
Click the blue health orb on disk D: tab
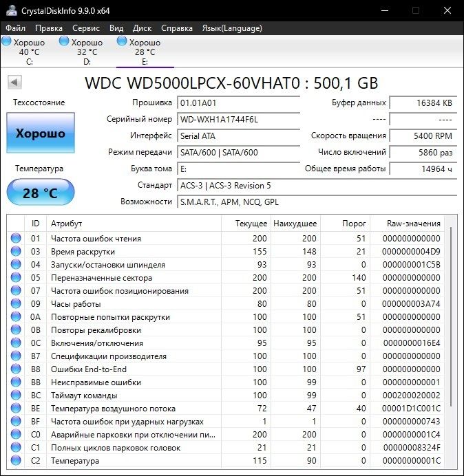64,41
